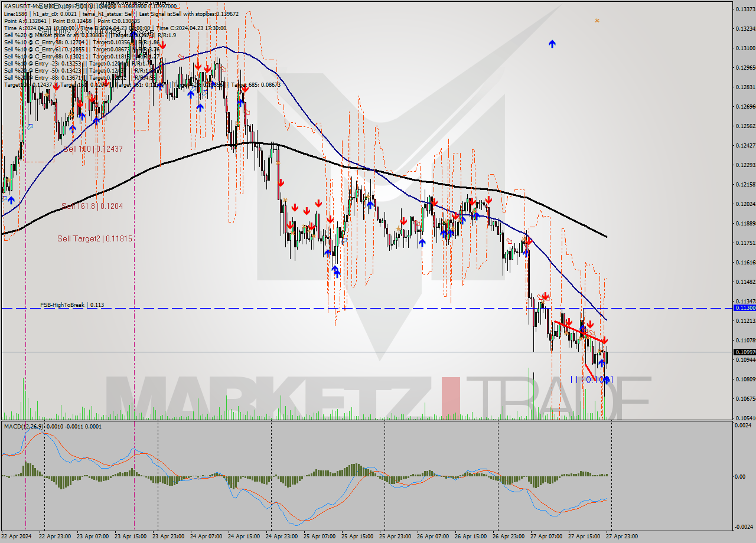Click the 0.0024 label on the MACD scale

click(743, 426)
